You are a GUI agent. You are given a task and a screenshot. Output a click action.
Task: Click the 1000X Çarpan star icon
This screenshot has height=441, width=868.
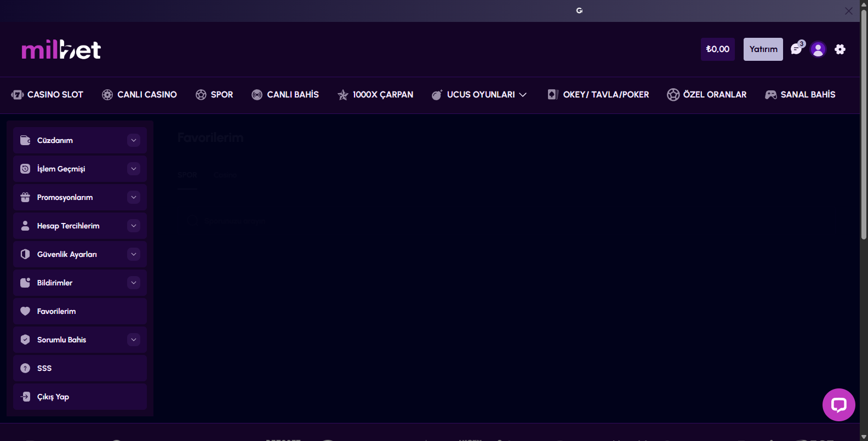coord(343,95)
